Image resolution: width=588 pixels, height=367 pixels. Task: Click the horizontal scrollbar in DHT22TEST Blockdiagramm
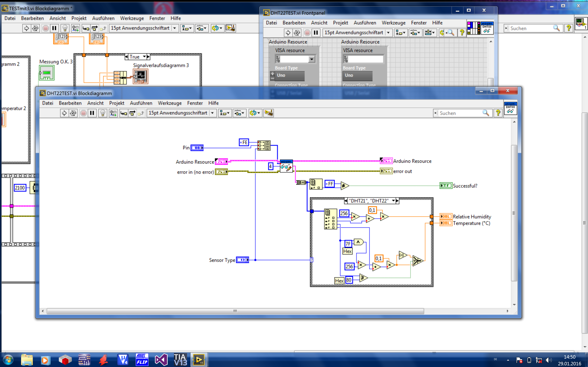235,311
